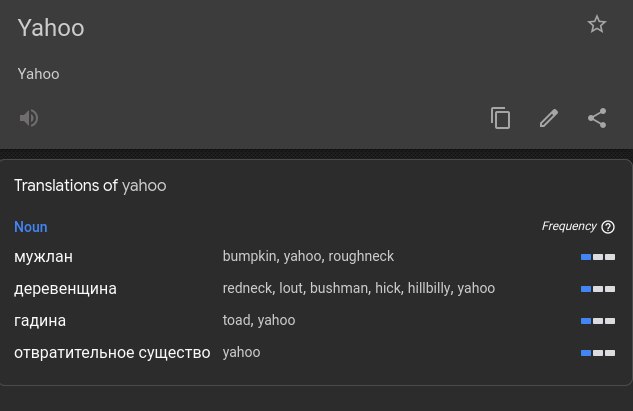Click the frequency bar for отвратительное существо
Viewport: 633px width, 411px height.
[x=598, y=353]
